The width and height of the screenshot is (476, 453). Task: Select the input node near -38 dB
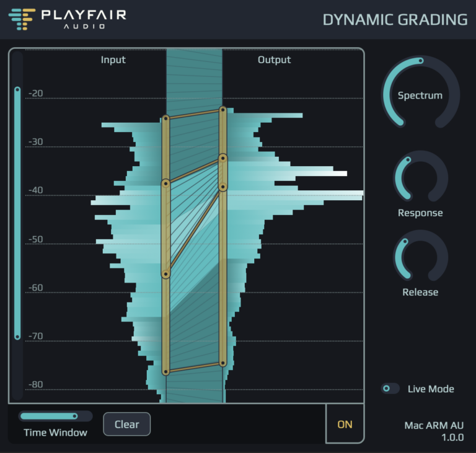coord(165,183)
